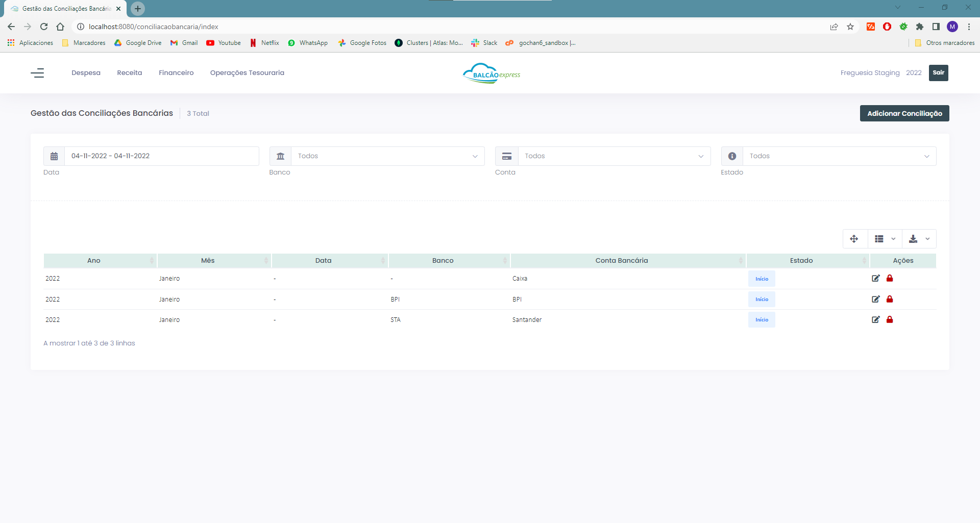Click the Santander account cell
The image size is (980, 523).
coord(527,320)
